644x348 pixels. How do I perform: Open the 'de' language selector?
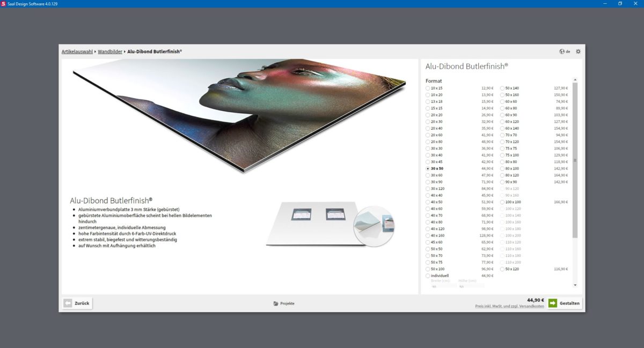(x=568, y=51)
